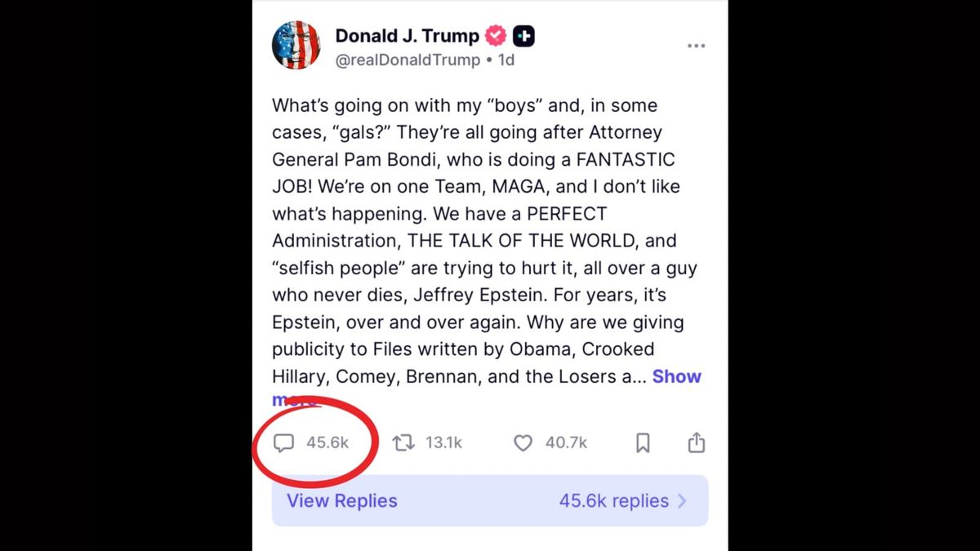Open Donald J. Trump's profile avatar
Image resolution: width=980 pixels, height=551 pixels.
click(x=296, y=45)
